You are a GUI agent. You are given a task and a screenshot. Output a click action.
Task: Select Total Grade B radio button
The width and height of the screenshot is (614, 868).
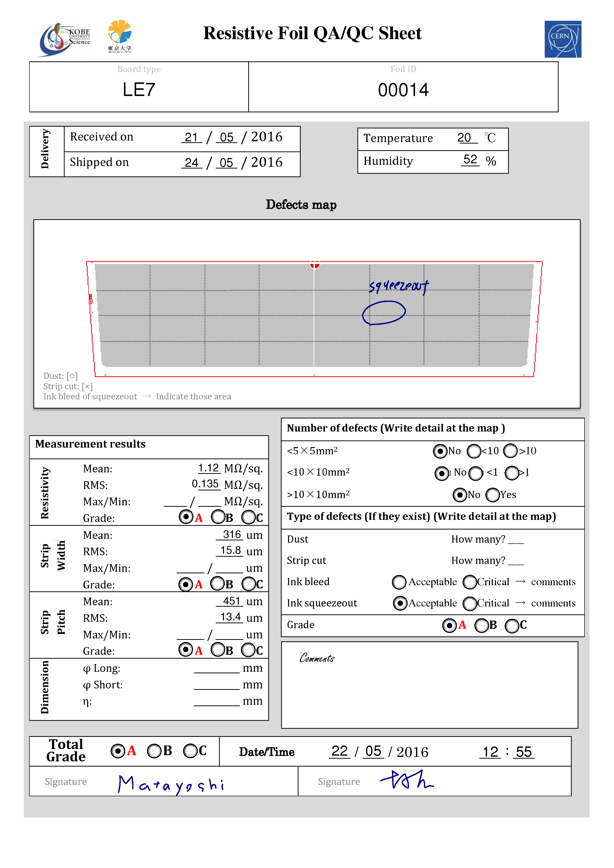coord(154,751)
